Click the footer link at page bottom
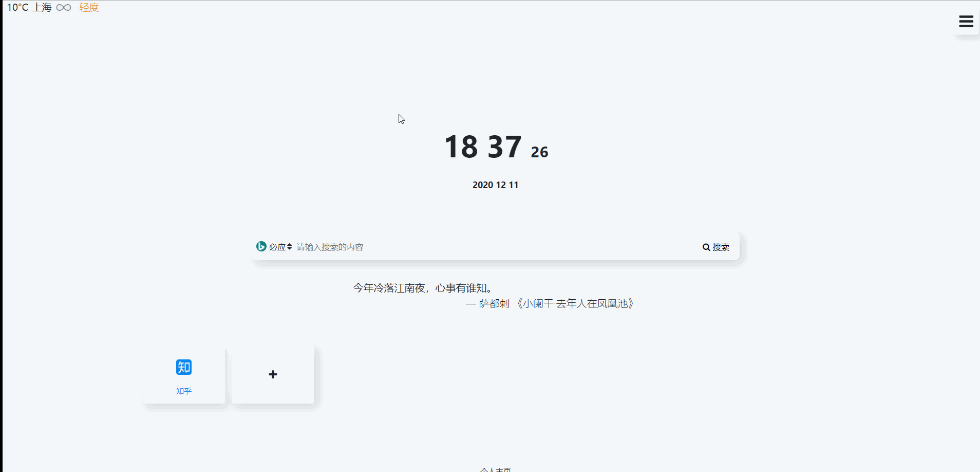 (x=496, y=469)
